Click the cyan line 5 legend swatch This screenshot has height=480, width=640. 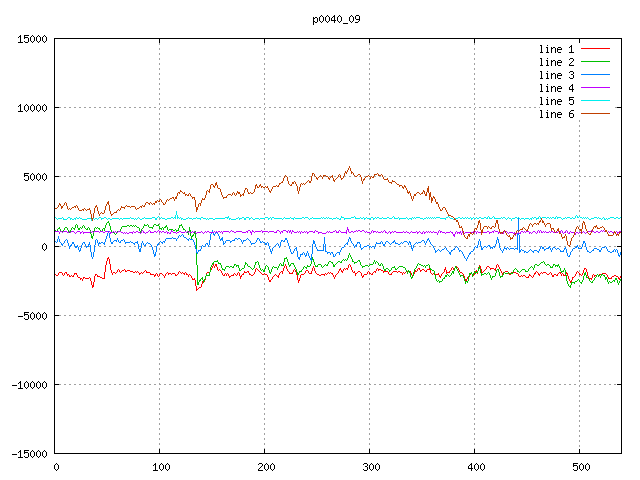(596, 101)
